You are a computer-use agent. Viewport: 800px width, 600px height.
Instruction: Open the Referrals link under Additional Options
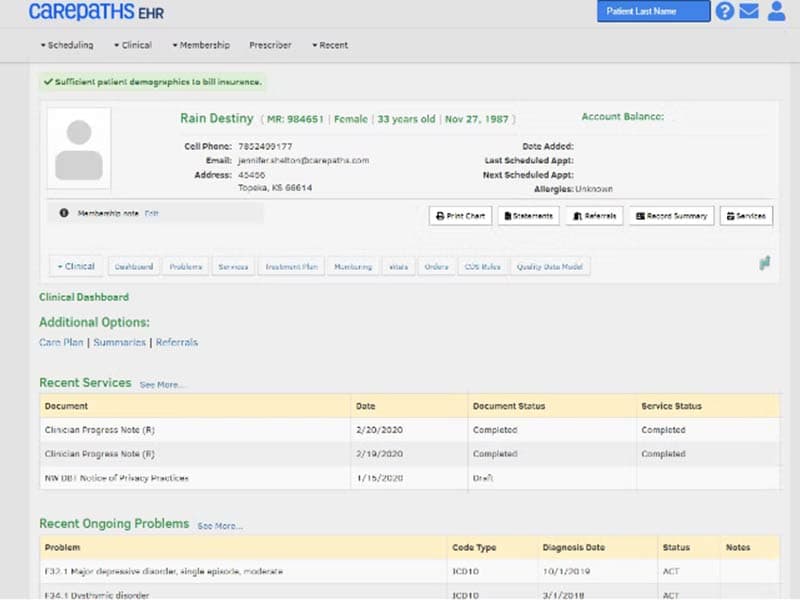(177, 342)
